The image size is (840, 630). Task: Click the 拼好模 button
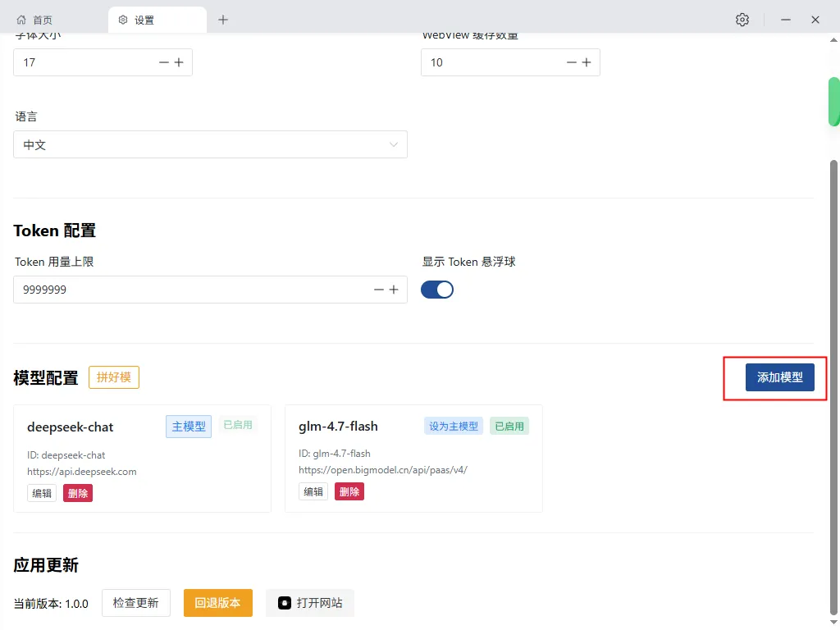114,377
